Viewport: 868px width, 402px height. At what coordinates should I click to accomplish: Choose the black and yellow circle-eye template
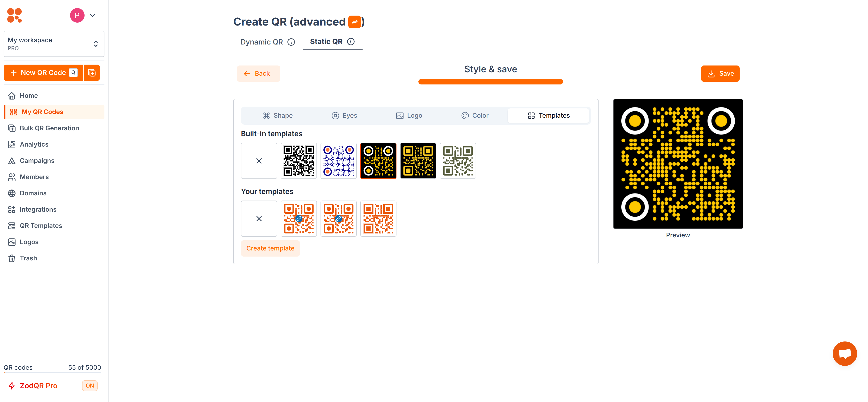[x=378, y=161]
